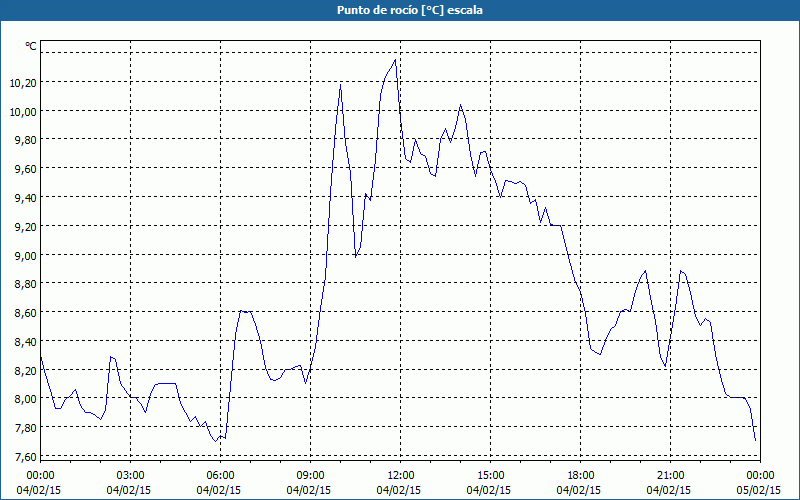800x500 pixels.
Task: Click the 8,60 y-axis value
Action: coord(26,312)
